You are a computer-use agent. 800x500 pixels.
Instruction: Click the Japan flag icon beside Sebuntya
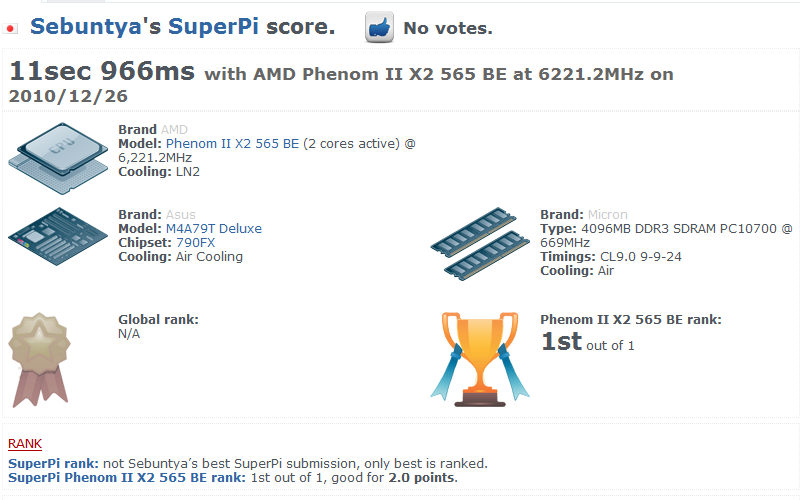[x=10, y=29]
